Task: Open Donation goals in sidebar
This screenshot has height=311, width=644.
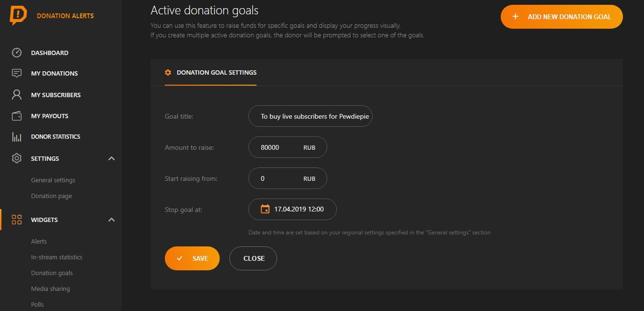Action: 52,273
